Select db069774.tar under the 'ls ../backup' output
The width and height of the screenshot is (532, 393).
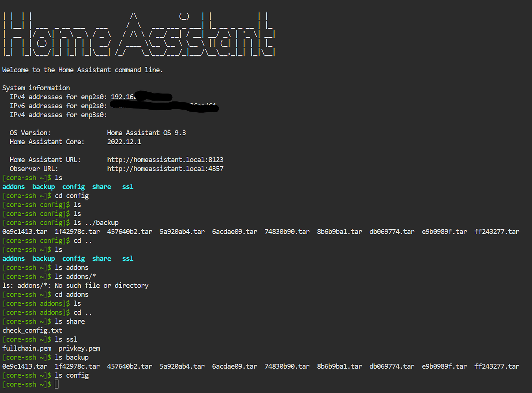tap(392, 232)
